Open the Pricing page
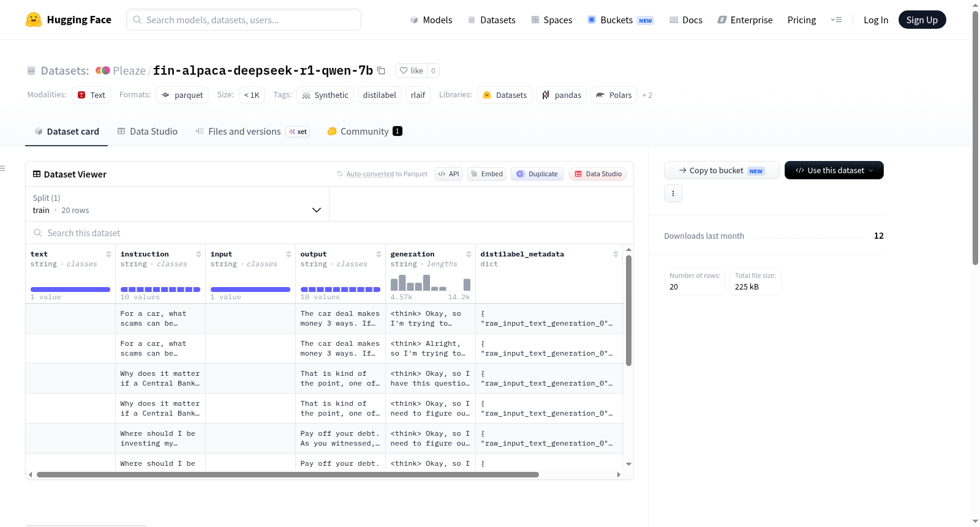980x527 pixels. coord(802,20)
